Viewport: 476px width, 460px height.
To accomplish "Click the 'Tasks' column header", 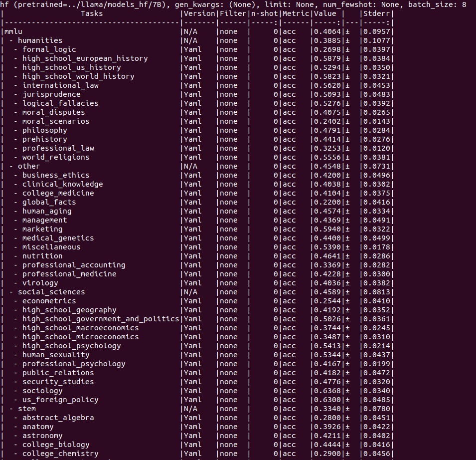I will 92,13.
